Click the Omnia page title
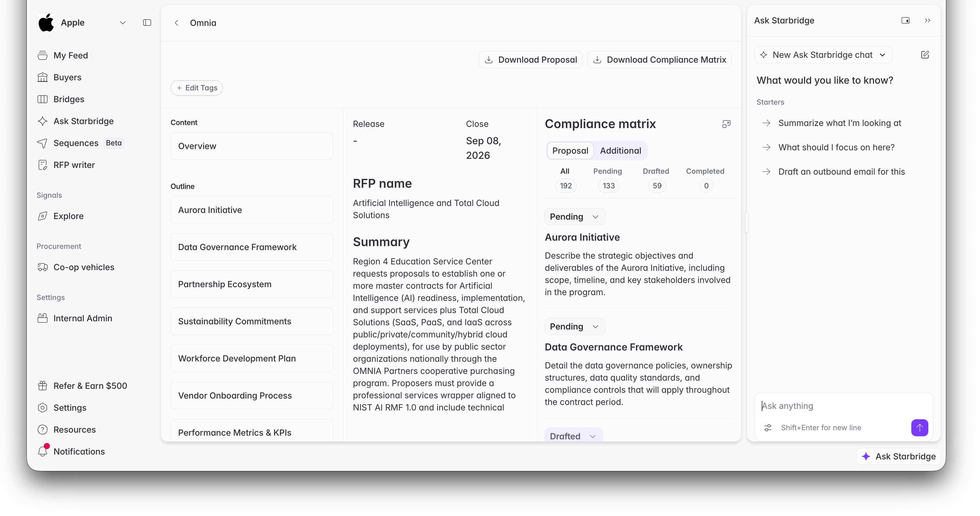The image size is (980, 516). pyautogui.click(x=203, y=23)
